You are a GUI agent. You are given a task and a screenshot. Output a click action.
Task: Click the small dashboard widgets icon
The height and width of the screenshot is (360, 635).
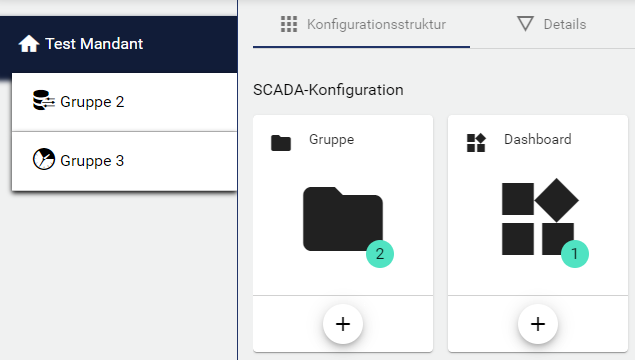476,143
